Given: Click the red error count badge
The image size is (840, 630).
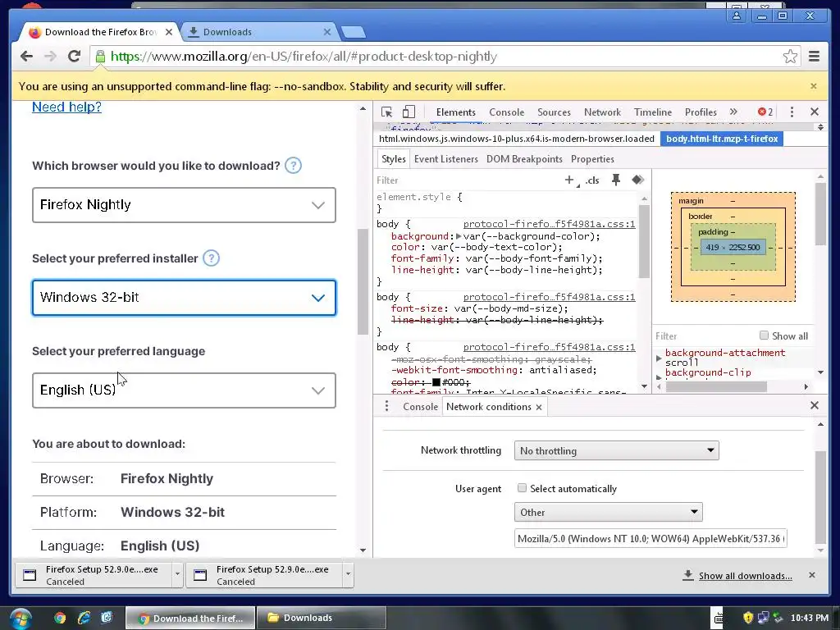Looking at the screenshot, I should (765, 112).
